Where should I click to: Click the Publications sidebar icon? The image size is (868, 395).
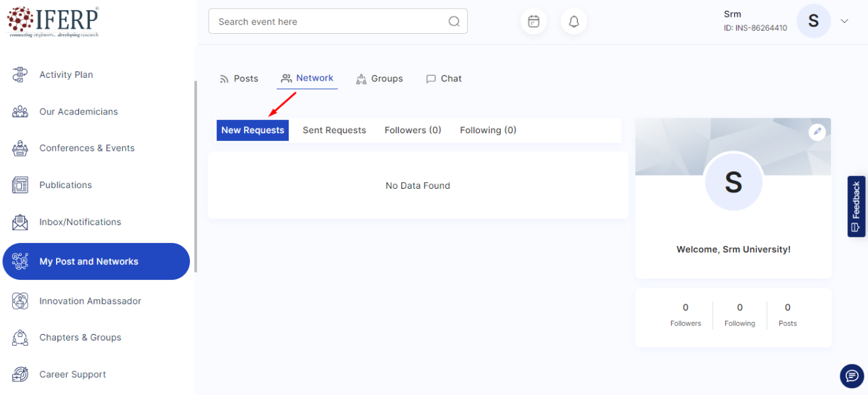20,185
